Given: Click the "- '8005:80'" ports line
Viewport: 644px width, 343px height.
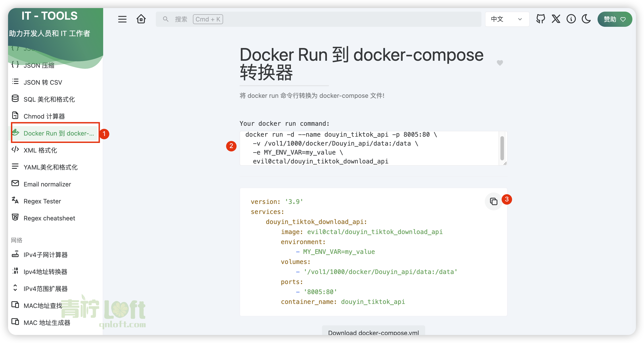Looking at the screenshot, I should [x=316, y=292].
